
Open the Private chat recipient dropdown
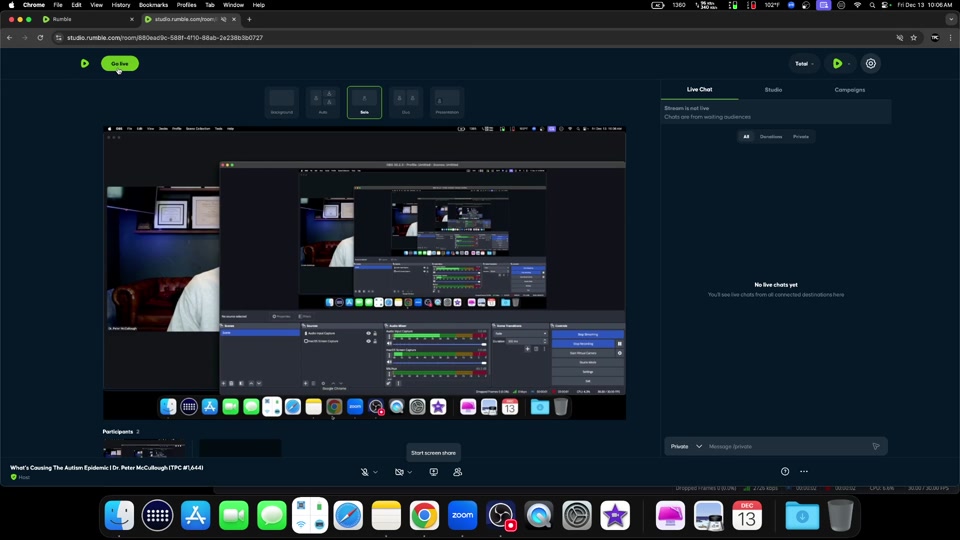click(686, 447)
